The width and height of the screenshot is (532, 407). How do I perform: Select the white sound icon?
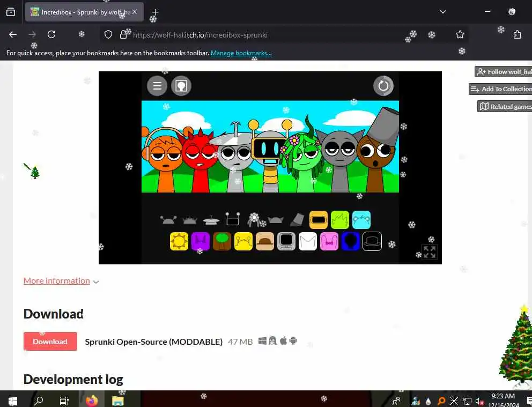coord(308,241)
